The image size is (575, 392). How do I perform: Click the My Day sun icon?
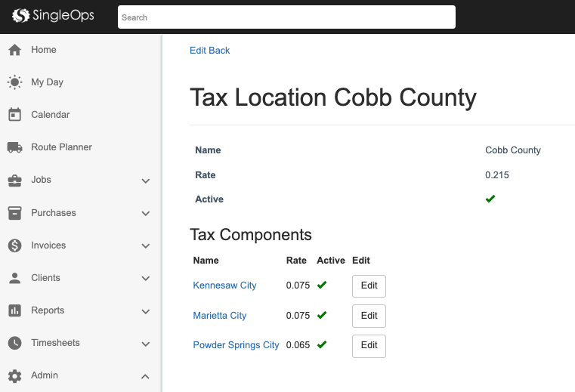click(14, 82)
